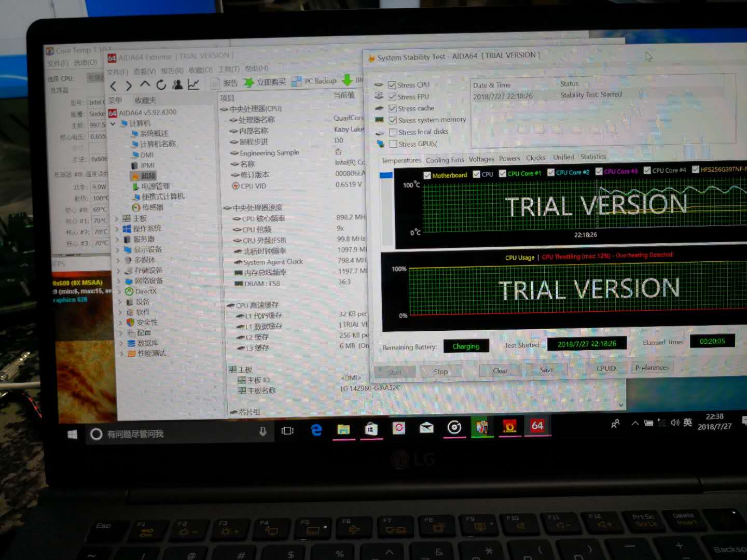
Task: Toggle the Motherboard graph checkbox
Action: [427, 175]
